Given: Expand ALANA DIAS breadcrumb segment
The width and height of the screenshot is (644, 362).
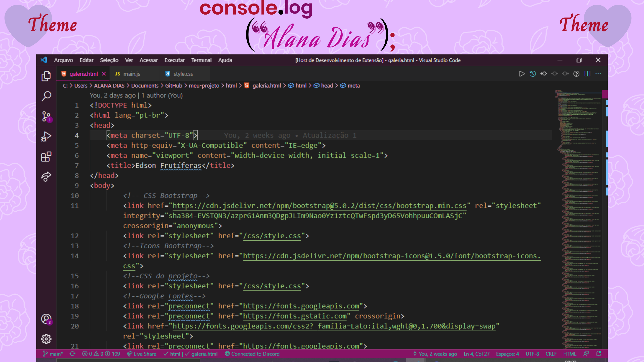Looking at the screenshot, I should (x=109, y=86).
